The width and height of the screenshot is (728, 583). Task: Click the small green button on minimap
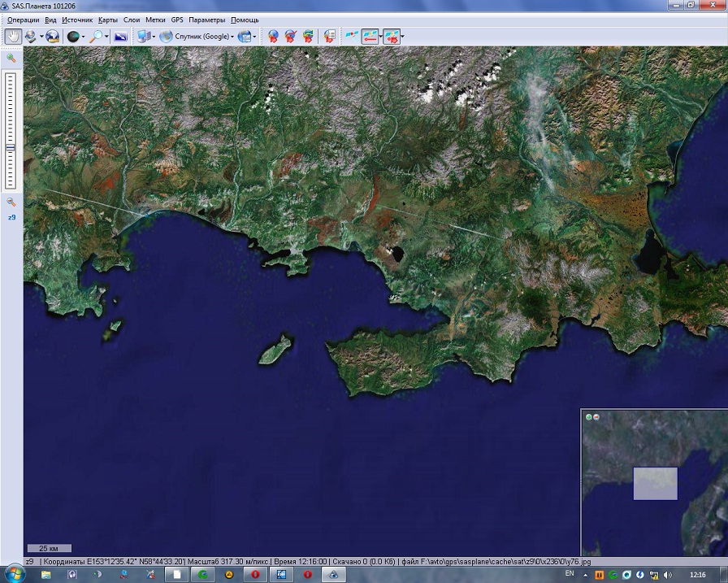588,417
